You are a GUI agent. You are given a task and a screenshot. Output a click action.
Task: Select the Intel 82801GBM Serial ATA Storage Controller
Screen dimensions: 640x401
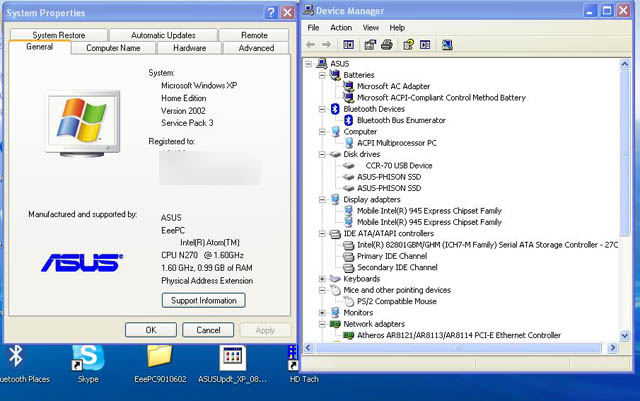point(487,245)
